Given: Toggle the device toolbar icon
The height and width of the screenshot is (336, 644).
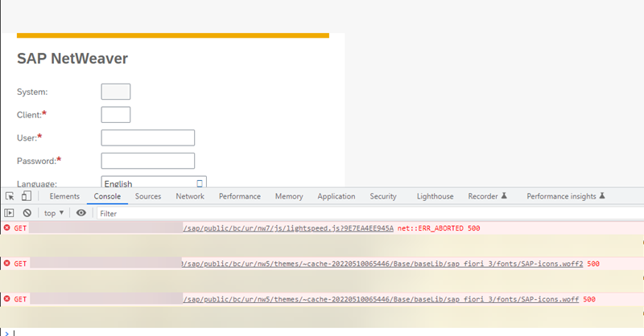Looking at the screenshot, I should tap(27, 196).
